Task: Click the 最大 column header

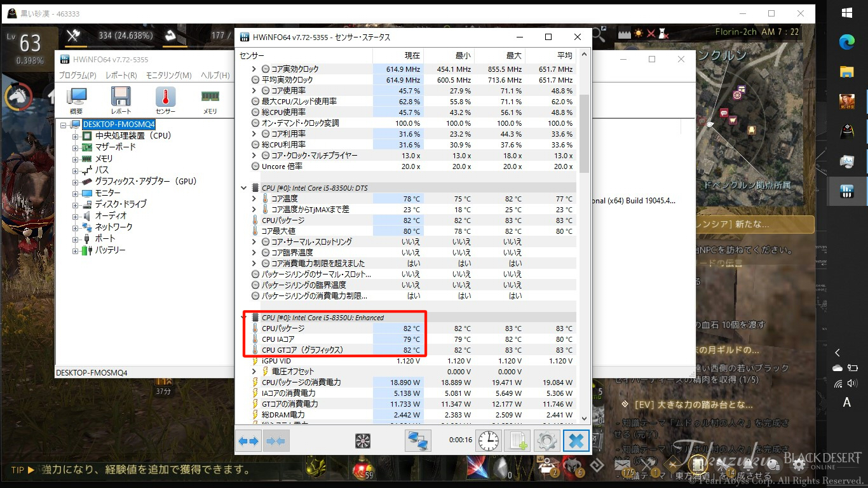Action: (499, 56)
